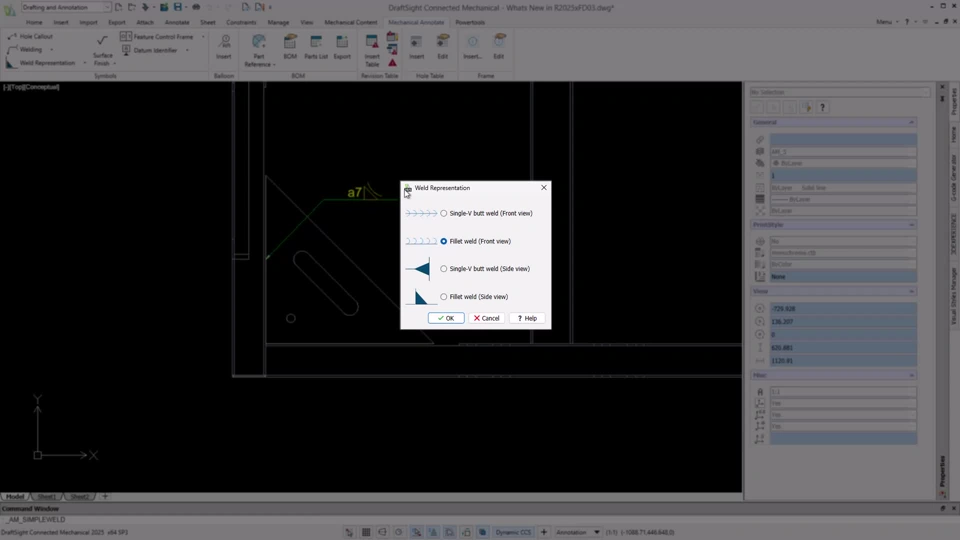The width and height of the screenshot is (960, 540).
Task: Click the Hole Callout tool
Action: [x=30, y=37]
